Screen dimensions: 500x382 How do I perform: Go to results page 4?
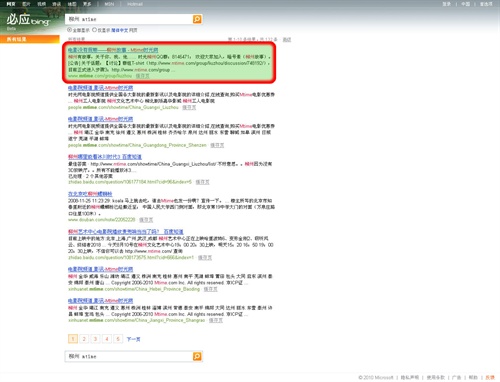click(107, 339)
